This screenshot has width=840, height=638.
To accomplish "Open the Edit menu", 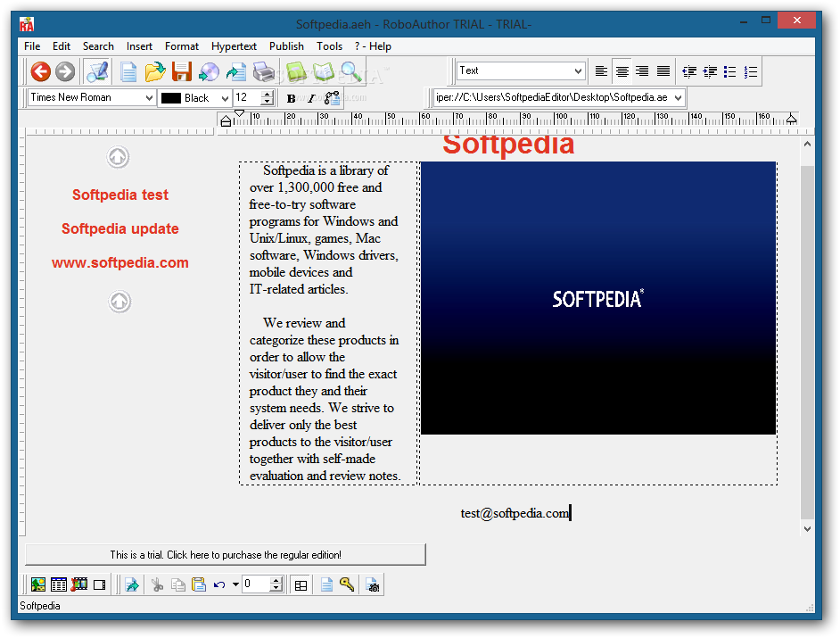I will [62, 46].
